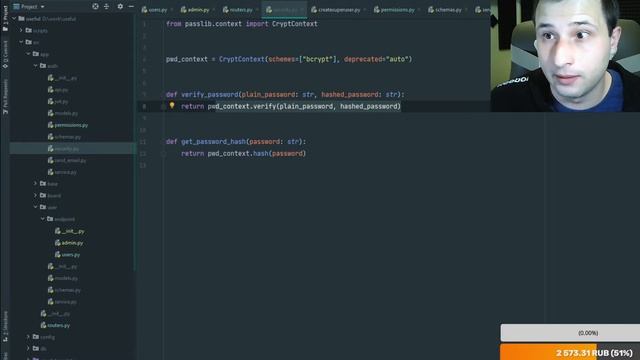The image size is (640, 360).
Task: Expand the config folder
Action: (28, 337)
